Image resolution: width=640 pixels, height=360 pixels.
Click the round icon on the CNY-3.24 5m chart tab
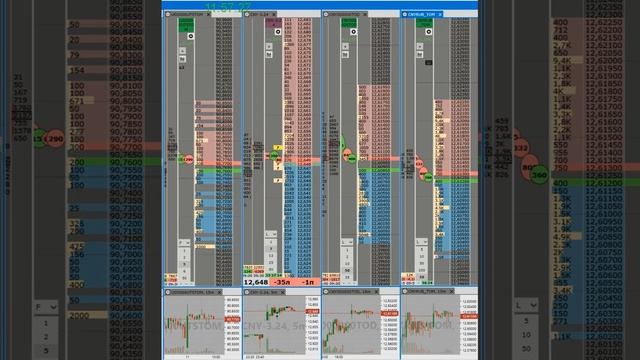tap(247, 292)
